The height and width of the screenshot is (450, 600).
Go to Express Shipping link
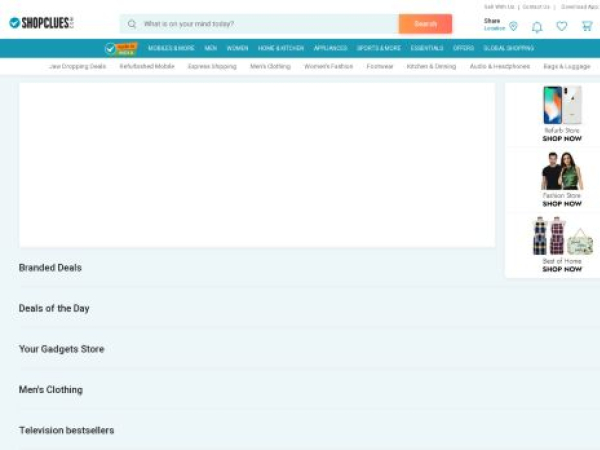coord(212,67)
